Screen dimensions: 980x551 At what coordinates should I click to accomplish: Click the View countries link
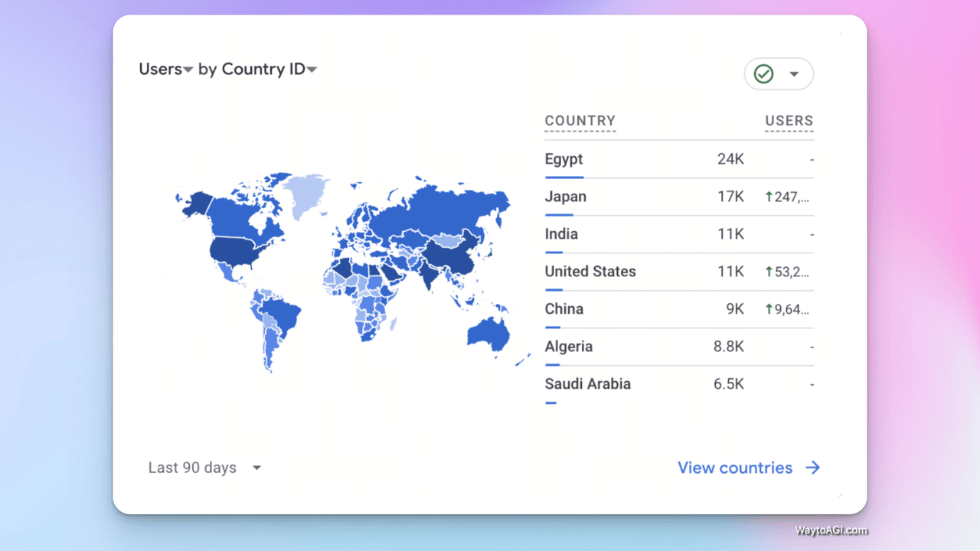pos(734,468)
